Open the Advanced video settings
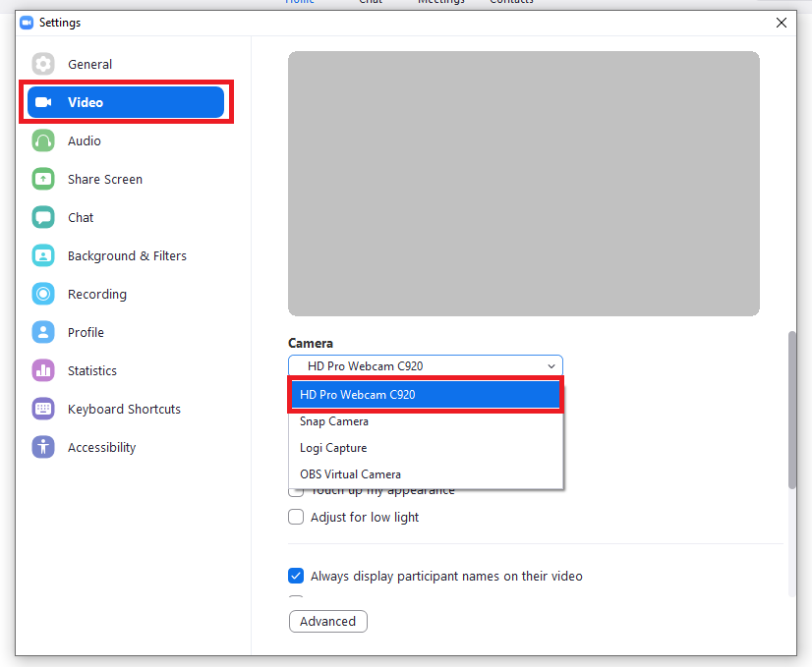Viewport: 812px width, 667px height. click(x=327, y=622)
